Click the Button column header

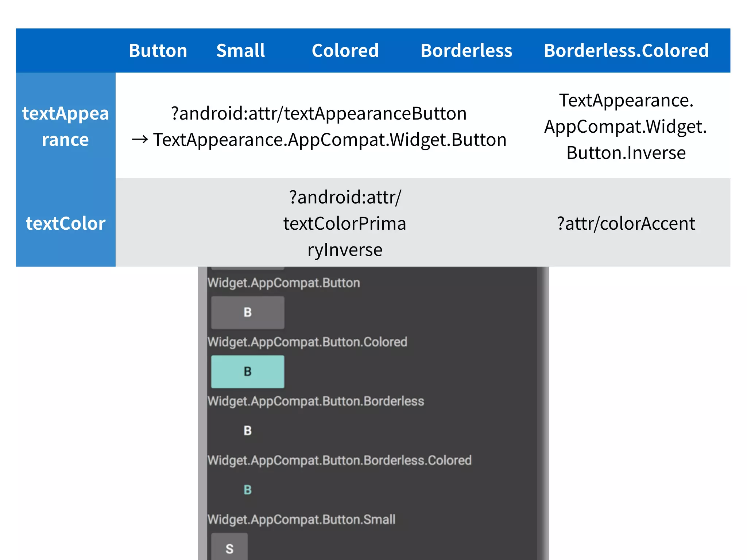coord(158,50)
